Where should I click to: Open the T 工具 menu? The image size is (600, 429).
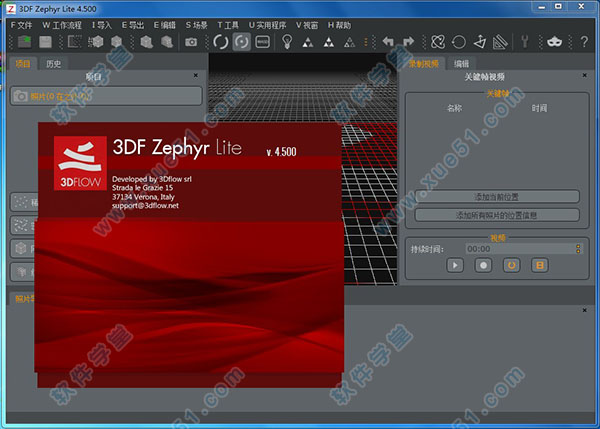[x=228, y=25]
